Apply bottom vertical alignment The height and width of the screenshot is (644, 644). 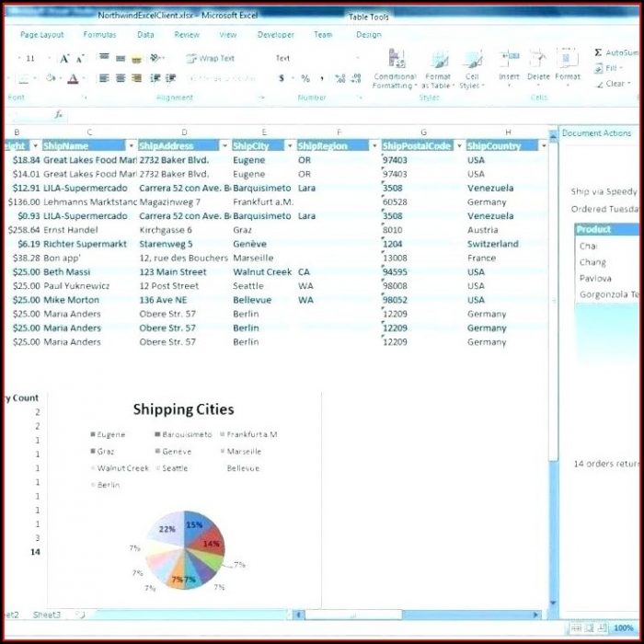[136, 59]
